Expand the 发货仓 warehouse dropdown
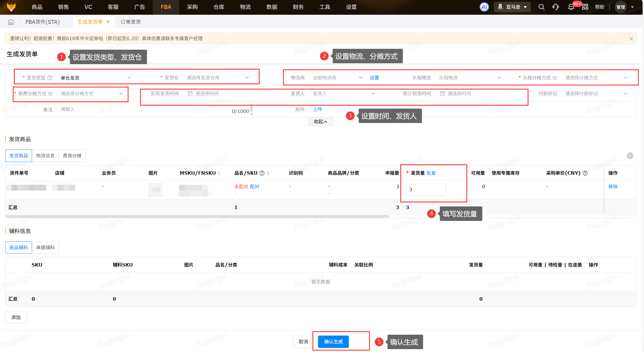This screenshot has height=352, width=644. (217, 78)
